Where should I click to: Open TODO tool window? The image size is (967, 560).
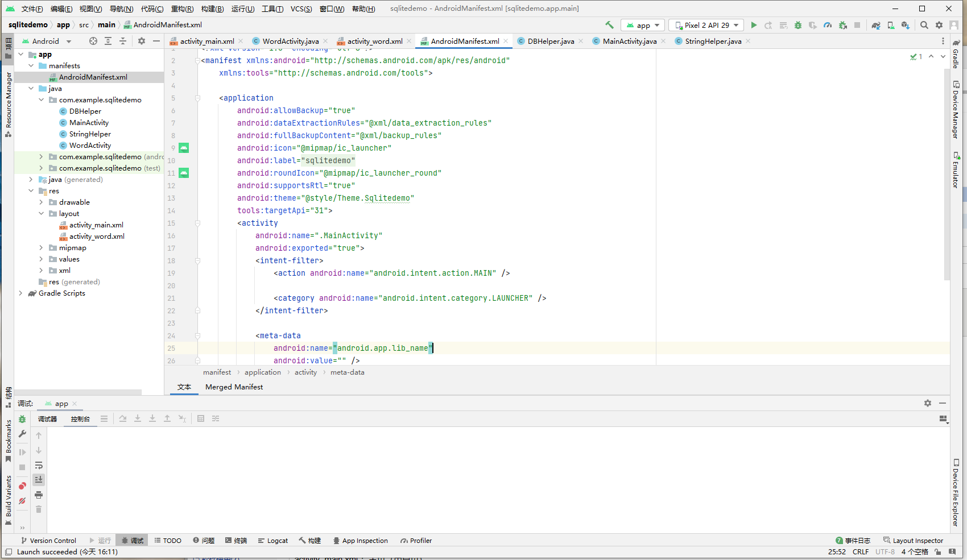[x=168, y=541]
